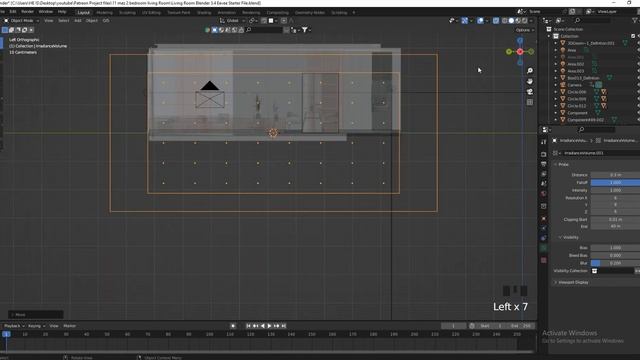Open the Render menu

click(x=27, y=12)
